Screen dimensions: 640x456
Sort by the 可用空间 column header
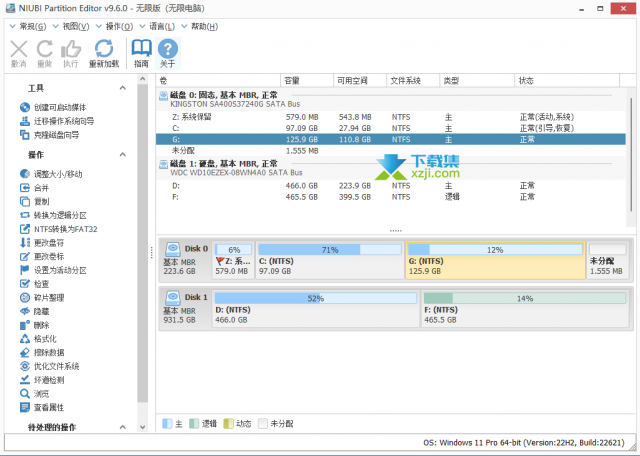pyautogui.click(x=360, y=80)
